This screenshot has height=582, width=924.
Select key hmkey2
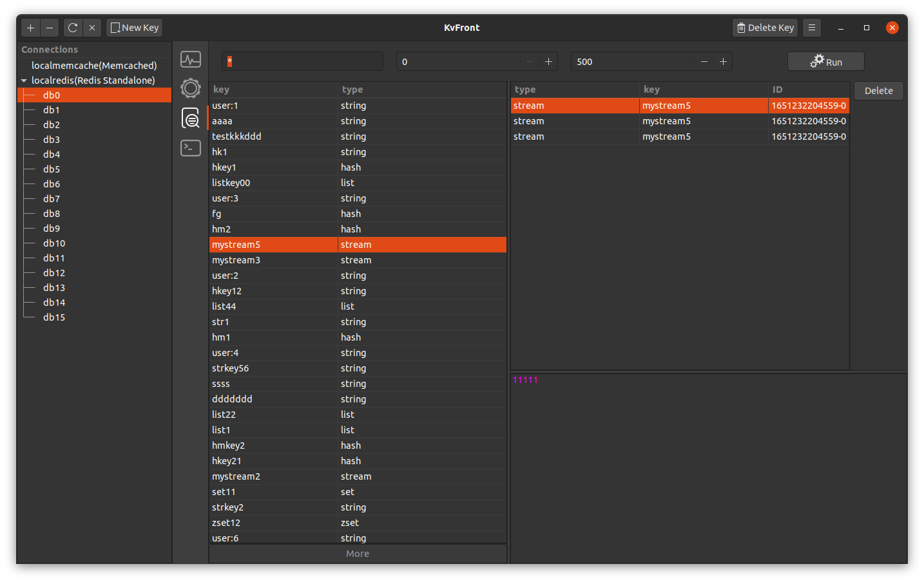358,446
